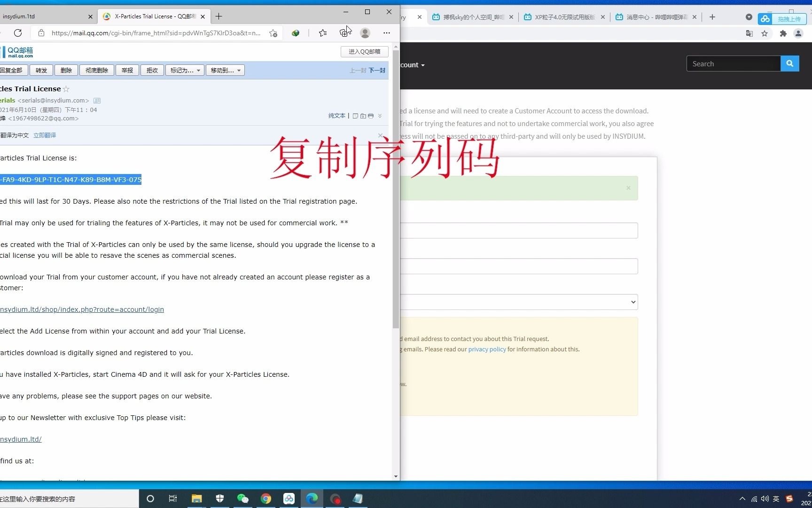
Task: Click the highlighted trial license serial
Action: [70, 180]
